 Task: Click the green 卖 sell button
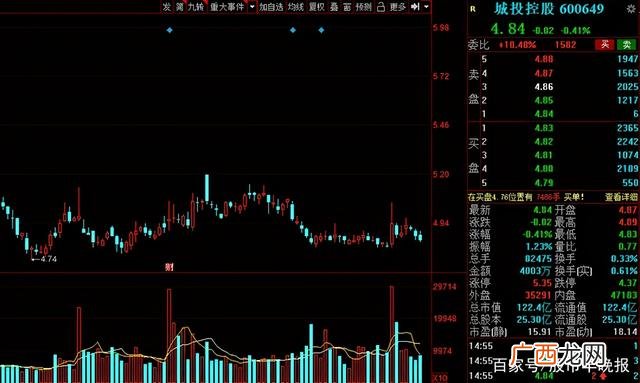click(x=627, y=44)
